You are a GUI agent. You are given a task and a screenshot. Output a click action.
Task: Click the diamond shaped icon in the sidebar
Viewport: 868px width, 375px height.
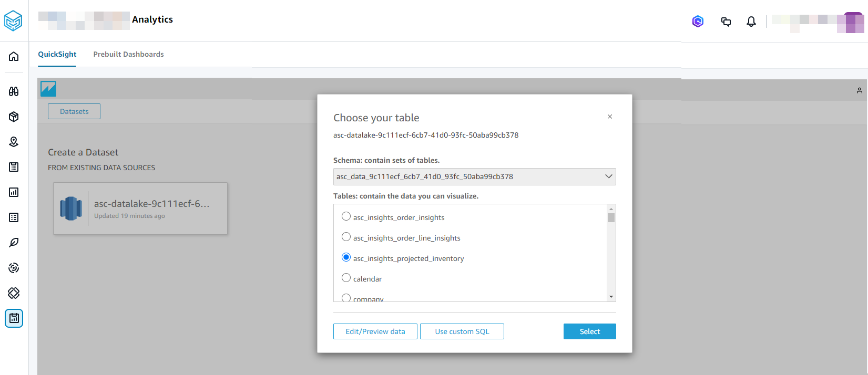[14, 293]
